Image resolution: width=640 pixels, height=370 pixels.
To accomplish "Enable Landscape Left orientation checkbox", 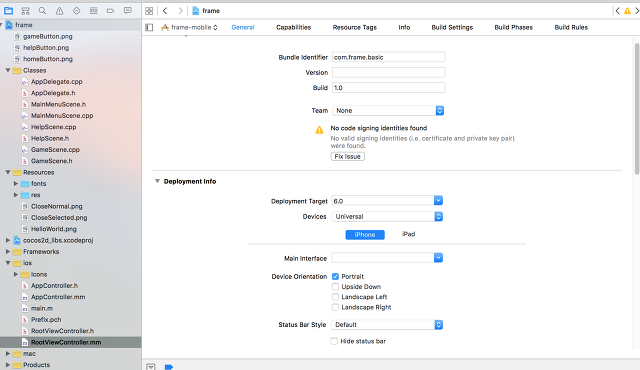I will pos(335,297).
